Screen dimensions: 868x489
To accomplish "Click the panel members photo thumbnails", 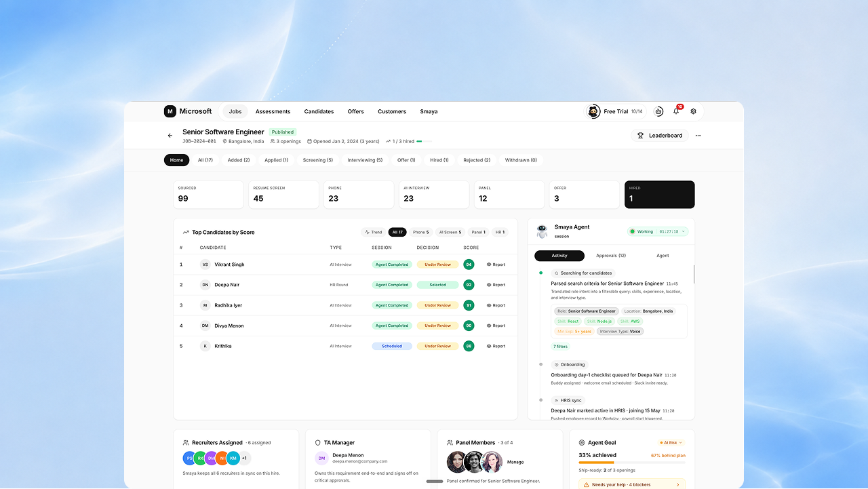I will pos(475,462).
